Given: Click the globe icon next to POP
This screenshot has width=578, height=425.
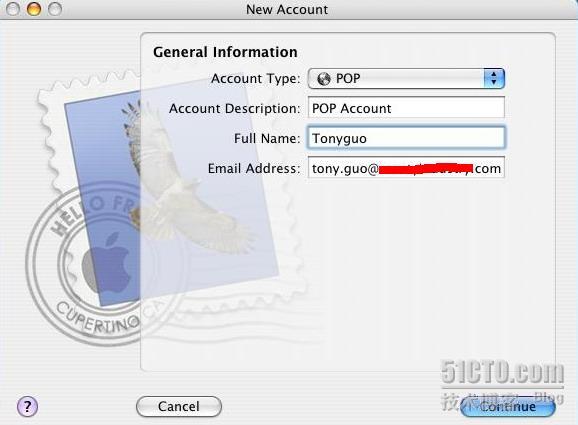Looking at the screenshot, I should 324,79.
